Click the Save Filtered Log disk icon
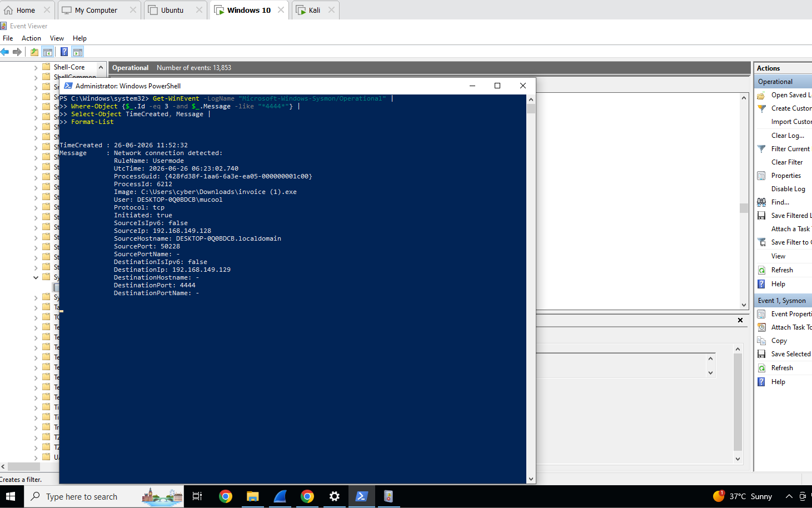Screen dimensions: 812x508 click(761, 216)
